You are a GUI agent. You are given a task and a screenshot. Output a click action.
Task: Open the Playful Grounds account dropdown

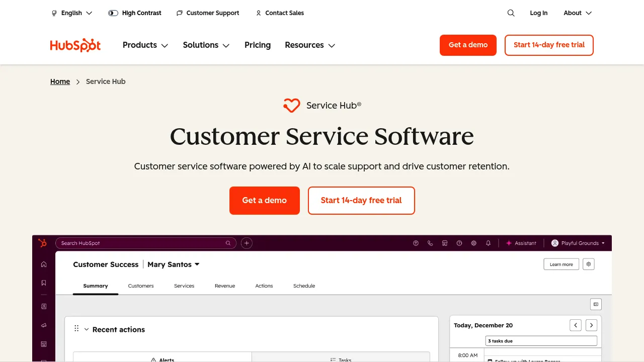tap(578, 243)
